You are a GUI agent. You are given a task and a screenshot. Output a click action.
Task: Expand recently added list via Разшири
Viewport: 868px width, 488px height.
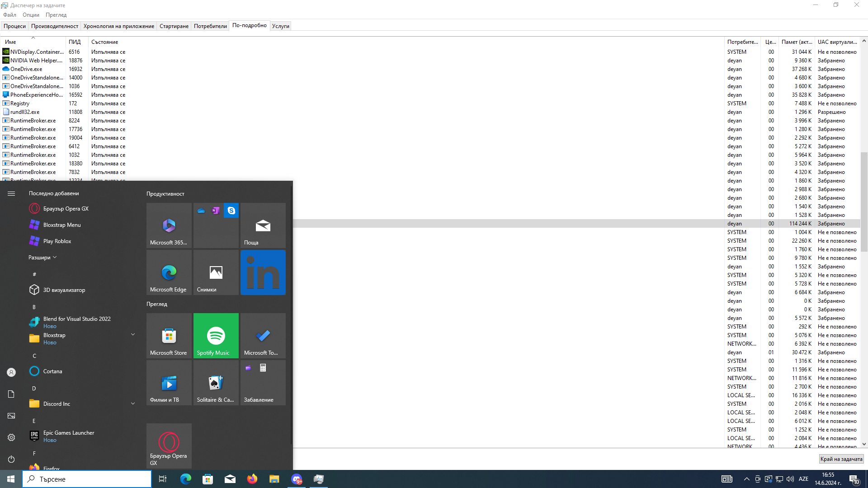tap(42, 258)
